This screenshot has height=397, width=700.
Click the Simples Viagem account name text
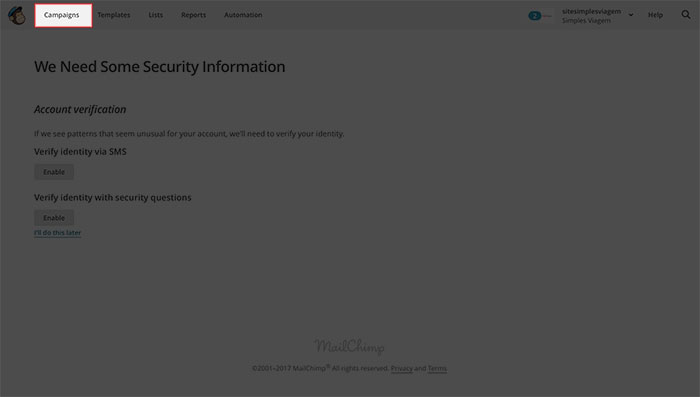(x=586, y=21)
